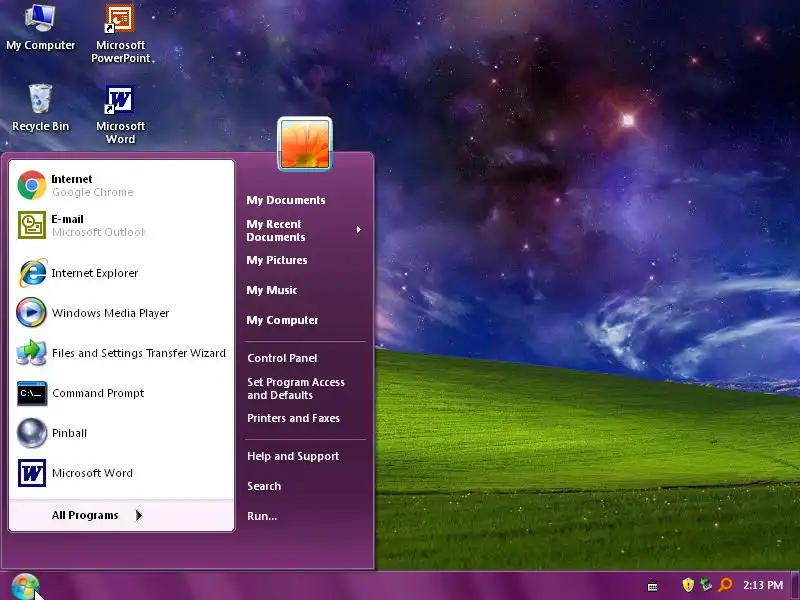The width and height of the screenshot is (800, 600).
Task: Open My Computer desktop icon
Action: (x=40, y=28)
